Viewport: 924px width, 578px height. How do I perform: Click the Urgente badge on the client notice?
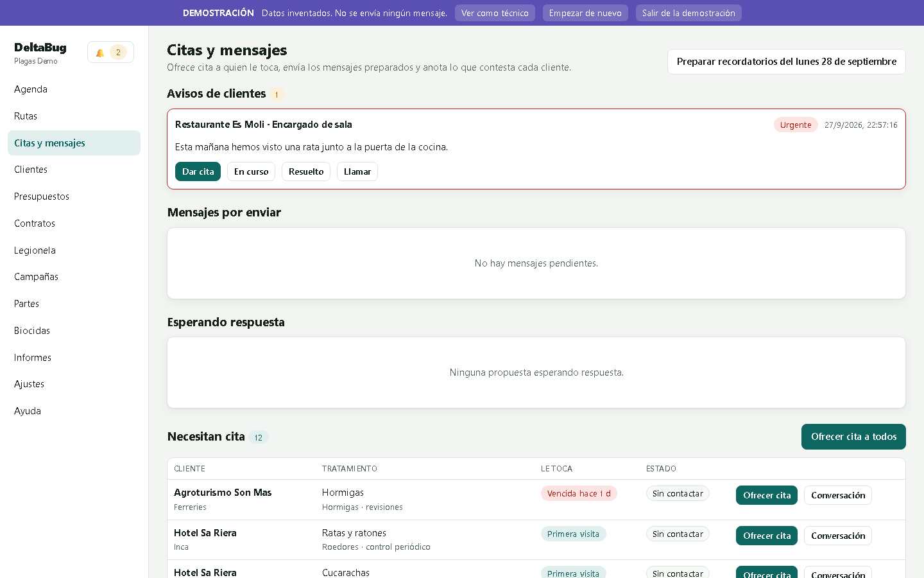(x=796, y=125)
